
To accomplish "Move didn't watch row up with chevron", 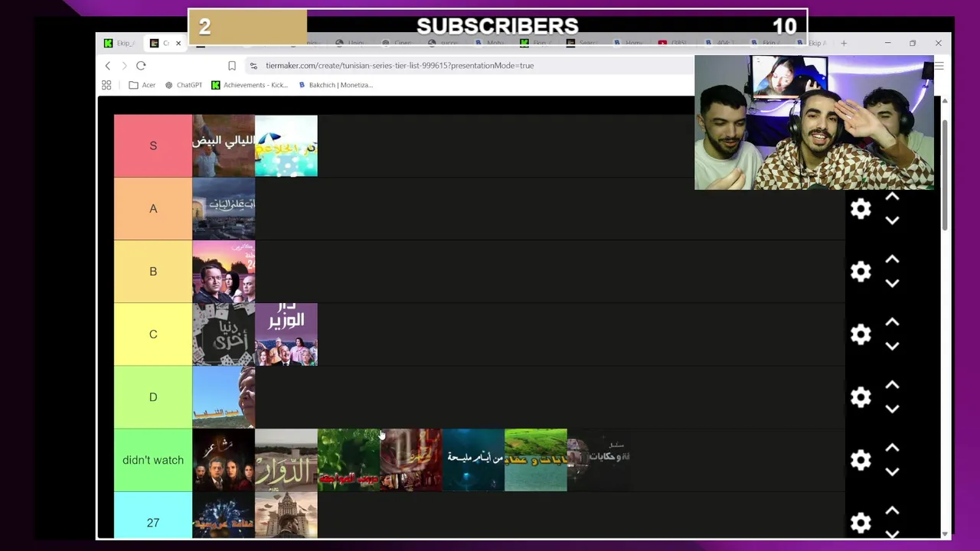I will 892,448.
